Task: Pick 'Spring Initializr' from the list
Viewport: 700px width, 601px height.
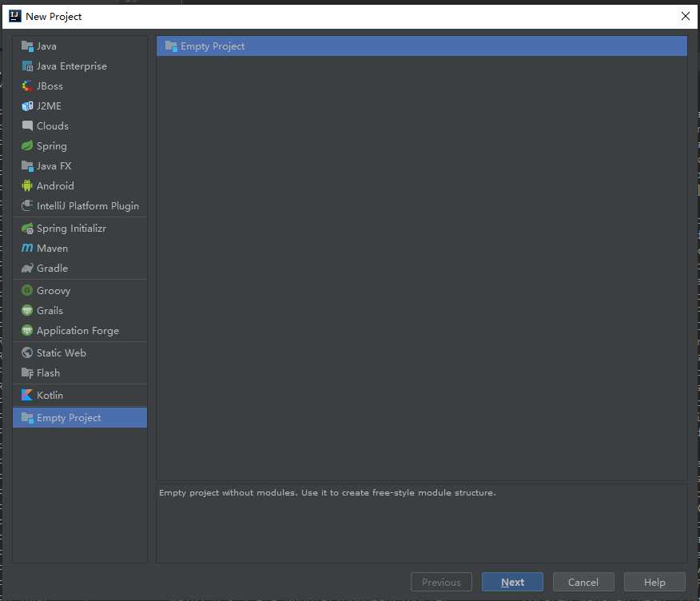Action: [x=71, y=228]
